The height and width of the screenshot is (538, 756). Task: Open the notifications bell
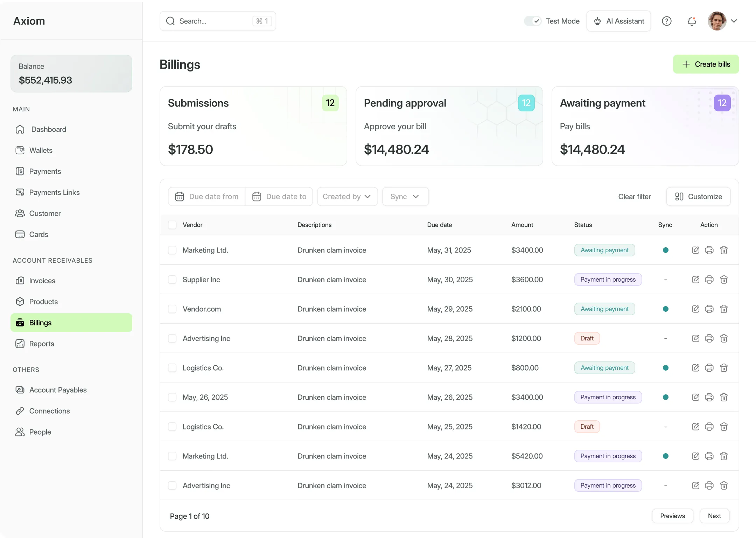[x=692, y=21]
